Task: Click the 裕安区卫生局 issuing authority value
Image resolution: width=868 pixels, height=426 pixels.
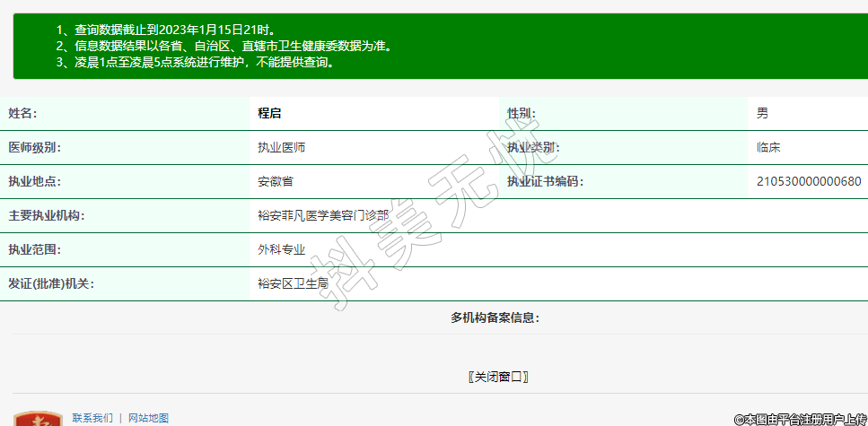Action: tap(293, 283)
